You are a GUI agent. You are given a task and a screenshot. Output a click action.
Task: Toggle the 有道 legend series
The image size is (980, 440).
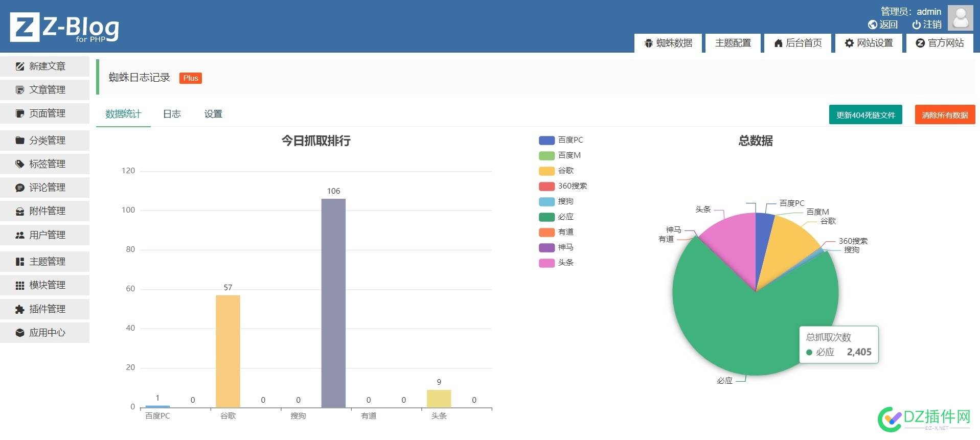coord(556,232)
